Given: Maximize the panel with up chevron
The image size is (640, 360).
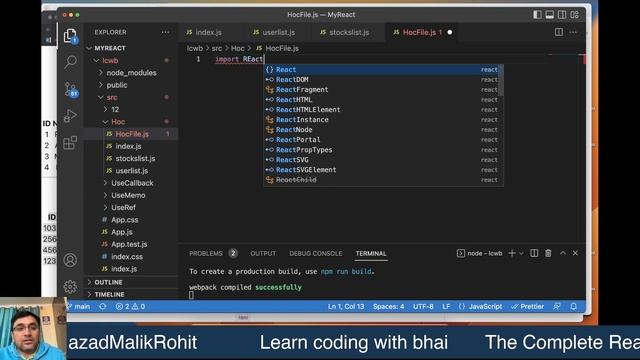Looking at the screenshot, I should pos(563,253).
